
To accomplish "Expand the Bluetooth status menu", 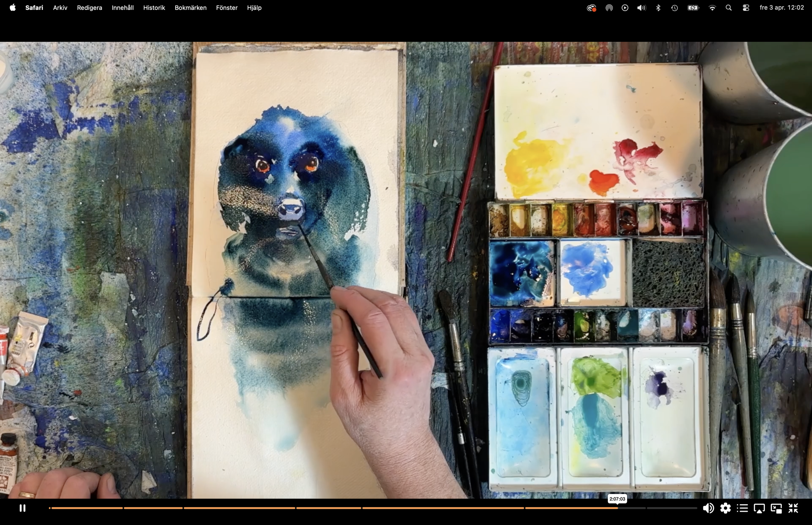I will [x=658, y=8].
